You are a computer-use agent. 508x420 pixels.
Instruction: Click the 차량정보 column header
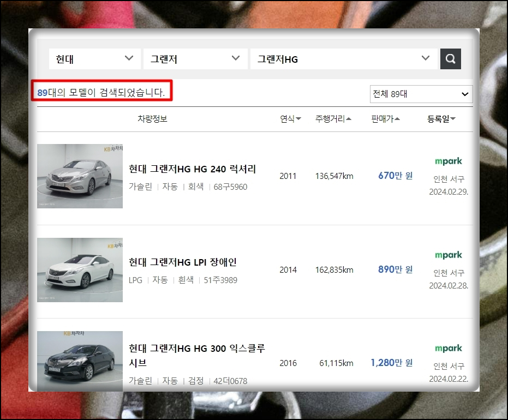153,119
